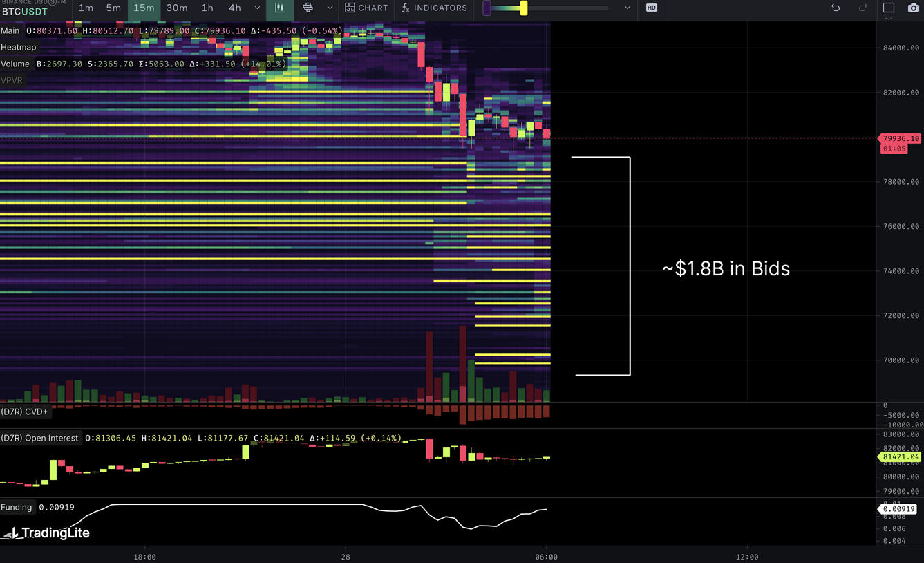Toggle the Heatmap layer label
The height and width of the screenshot is (563, 924).
tap(19, 47)
